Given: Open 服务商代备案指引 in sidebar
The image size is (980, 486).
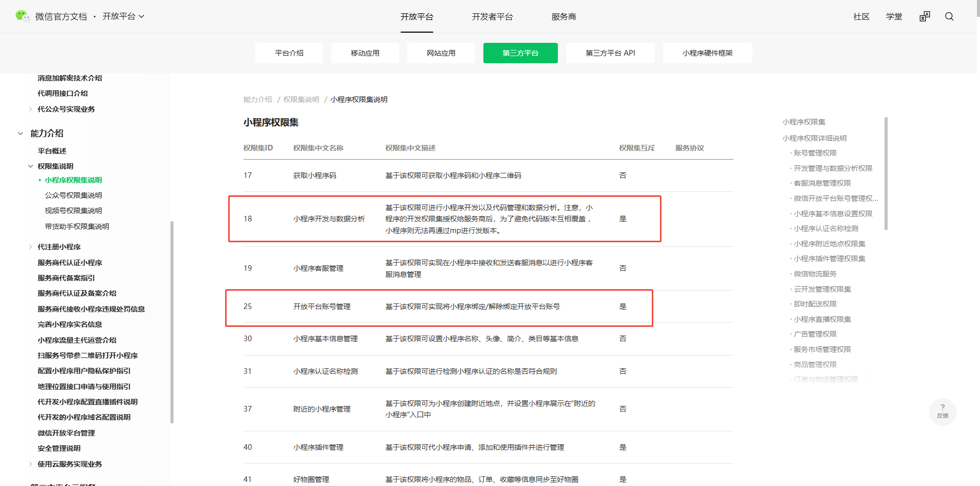Looking at the screenshot, I should click(x=66, y=278).
